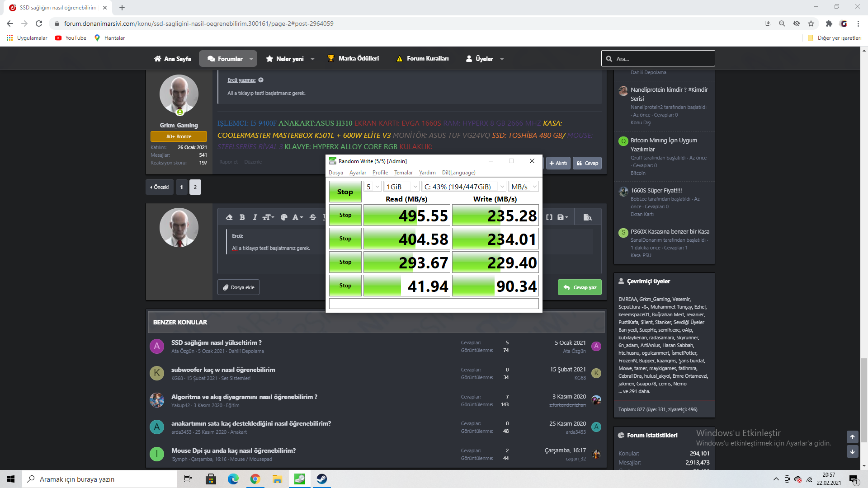
Task: Open the 1GiB test size dropdown
Action: tap(401, 187)
